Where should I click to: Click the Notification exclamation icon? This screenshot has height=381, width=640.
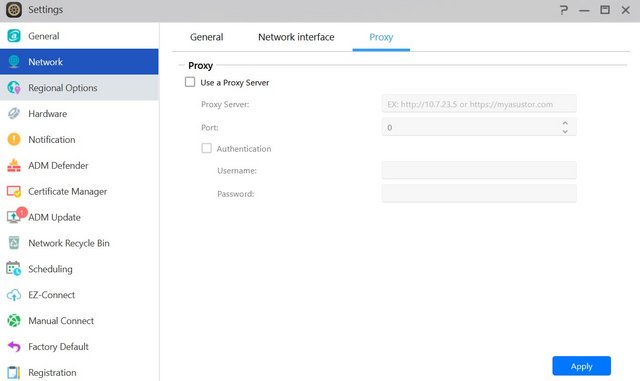tap(13, 139)
